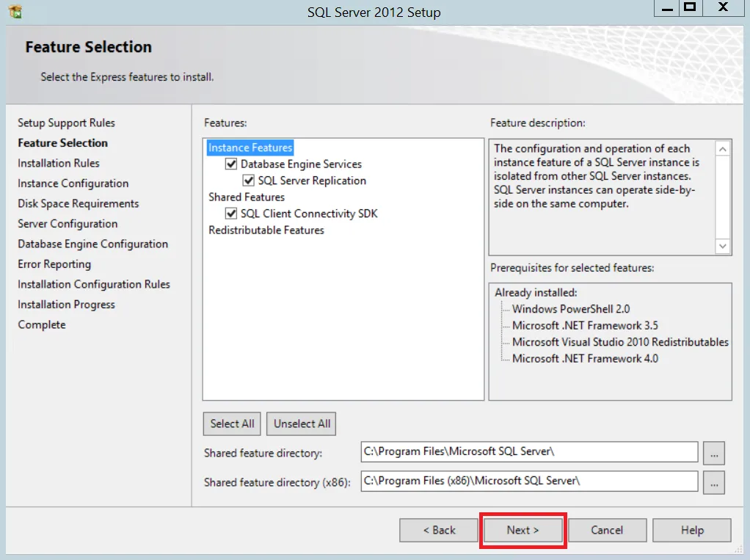Browse for the shared feature directory (x86)
750x560 pixels.
[x=713, y=482]
